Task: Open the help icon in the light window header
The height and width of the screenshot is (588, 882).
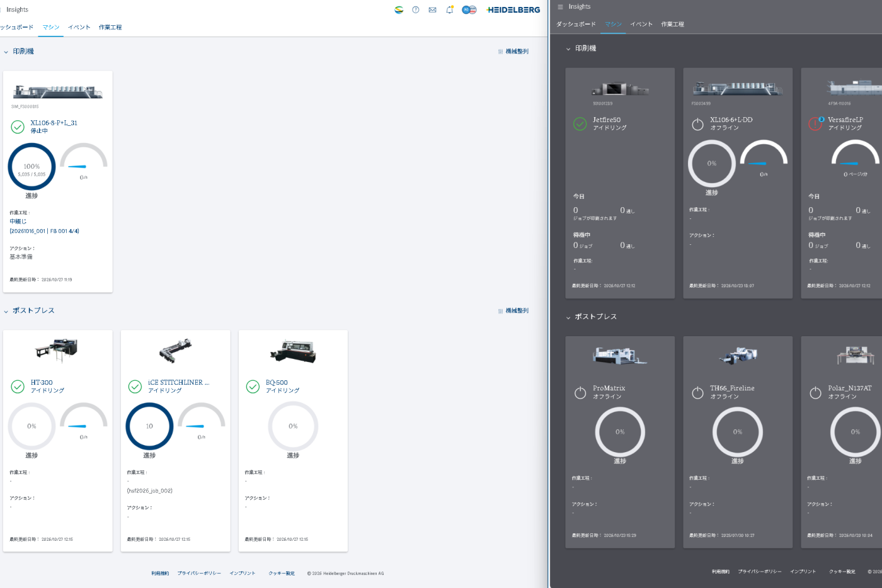Action: click(416, 10)
